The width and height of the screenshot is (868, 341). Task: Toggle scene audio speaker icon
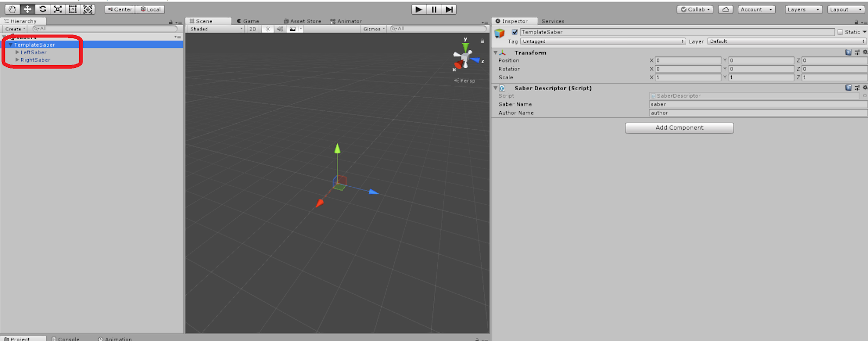click(280, 29)
